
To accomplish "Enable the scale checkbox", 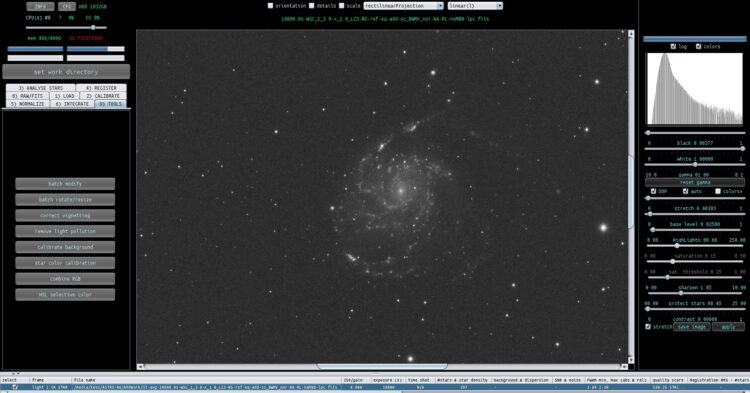I will 342,6.
